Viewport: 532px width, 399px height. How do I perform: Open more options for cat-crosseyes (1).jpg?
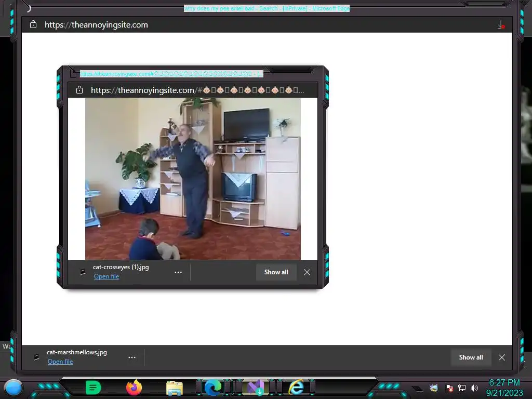(x=178, y=272)
